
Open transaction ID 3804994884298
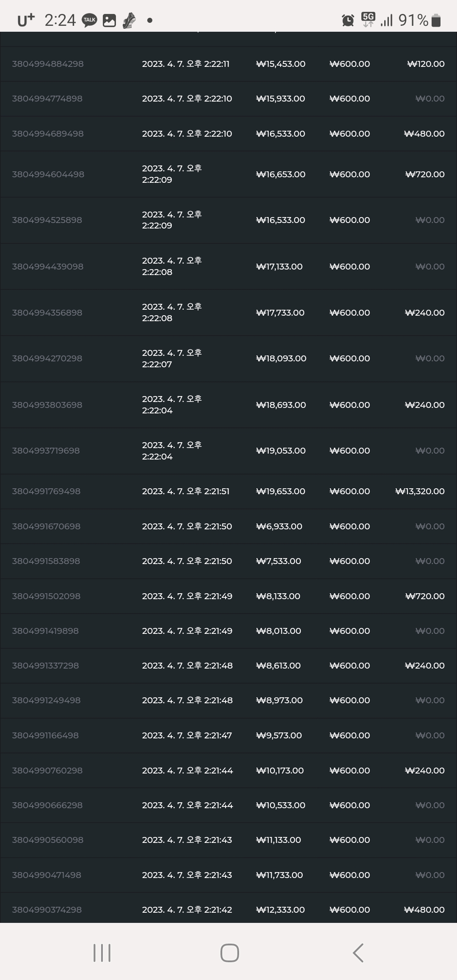coord(48,64)
